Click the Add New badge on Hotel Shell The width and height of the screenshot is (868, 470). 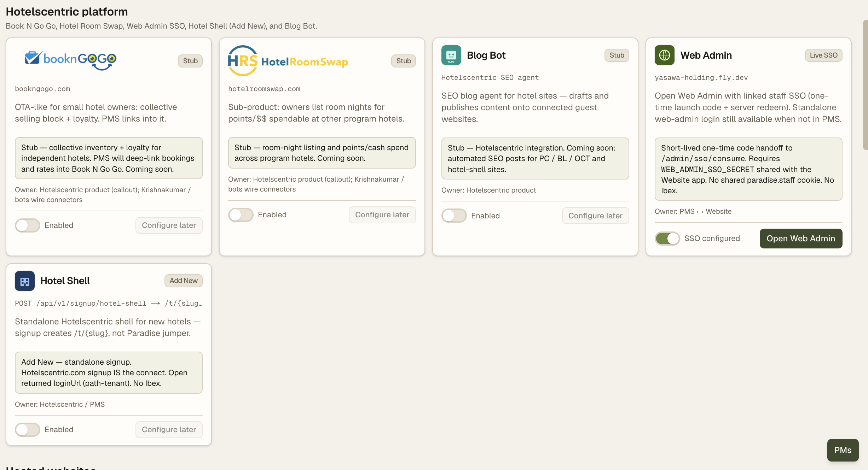click(184, 281)
